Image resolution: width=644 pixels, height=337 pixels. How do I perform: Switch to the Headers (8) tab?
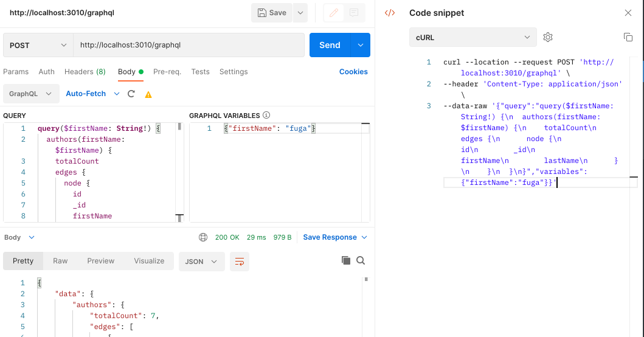click(85, 72)
